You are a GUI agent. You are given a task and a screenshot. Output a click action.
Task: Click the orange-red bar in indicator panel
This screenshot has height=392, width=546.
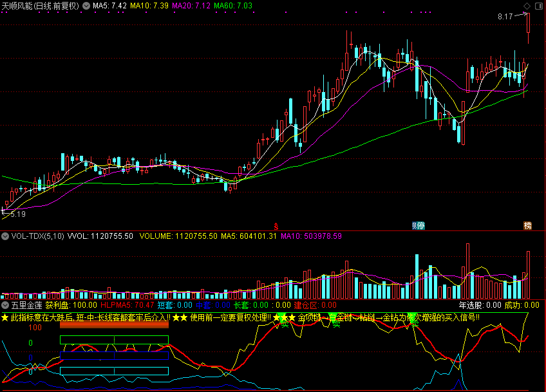(x=114, y=325)
